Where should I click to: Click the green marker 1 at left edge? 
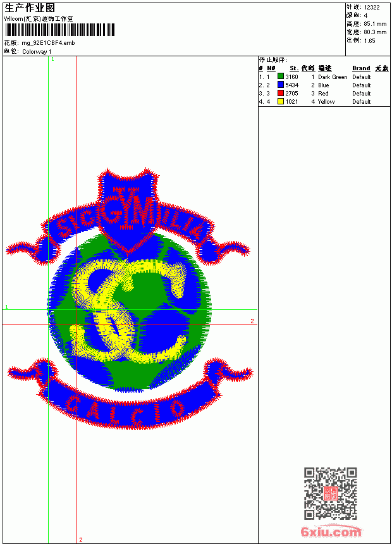(6, 307)
